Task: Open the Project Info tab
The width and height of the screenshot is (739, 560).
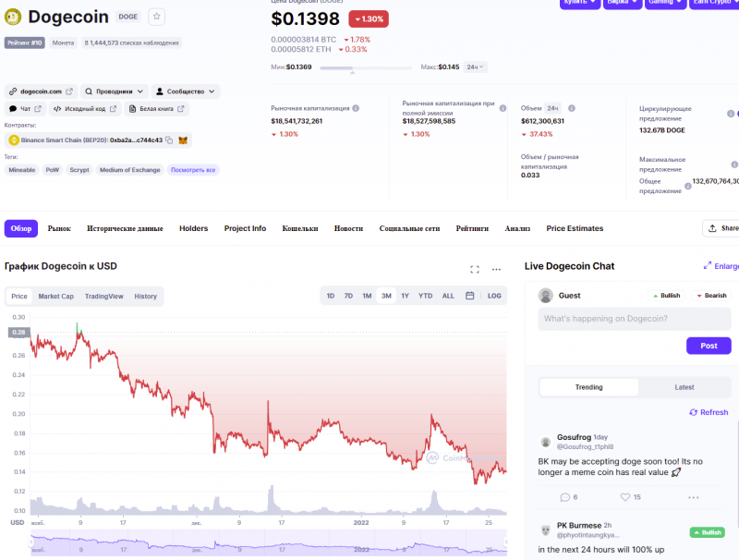Action: point(245,228)
